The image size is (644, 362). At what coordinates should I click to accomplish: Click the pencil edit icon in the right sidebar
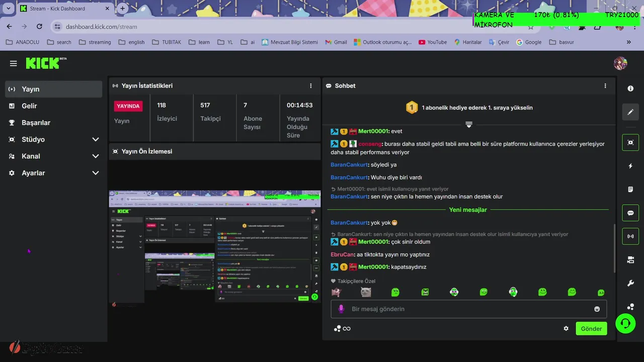pyautogui.click(x=630, y=112)
